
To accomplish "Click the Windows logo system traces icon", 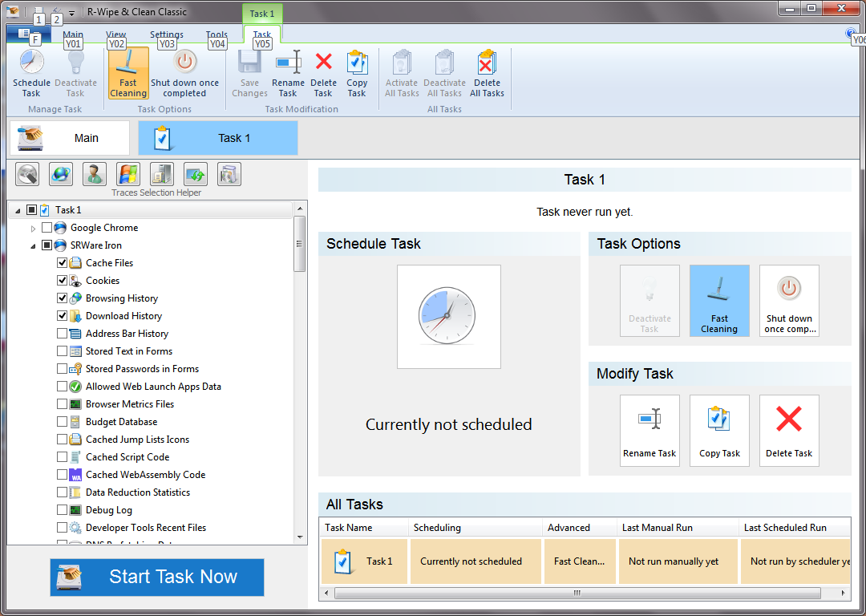I will [x=128, y=175].
